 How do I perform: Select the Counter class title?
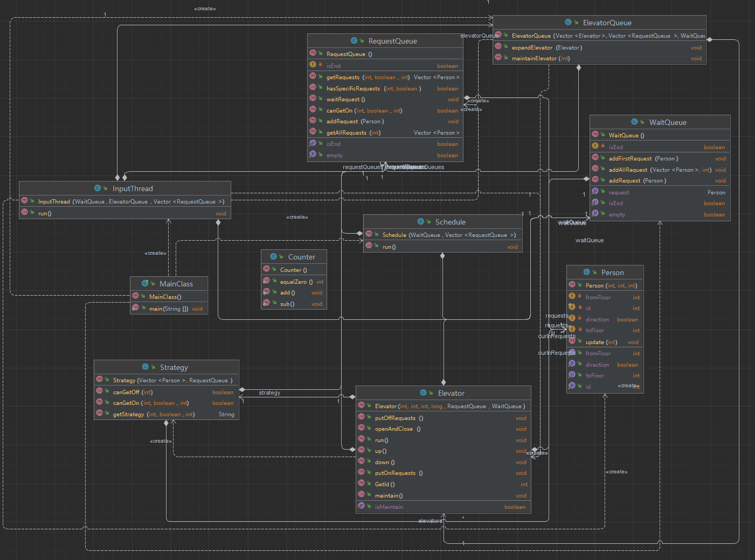pyautogui.click(x=302, y=257)
